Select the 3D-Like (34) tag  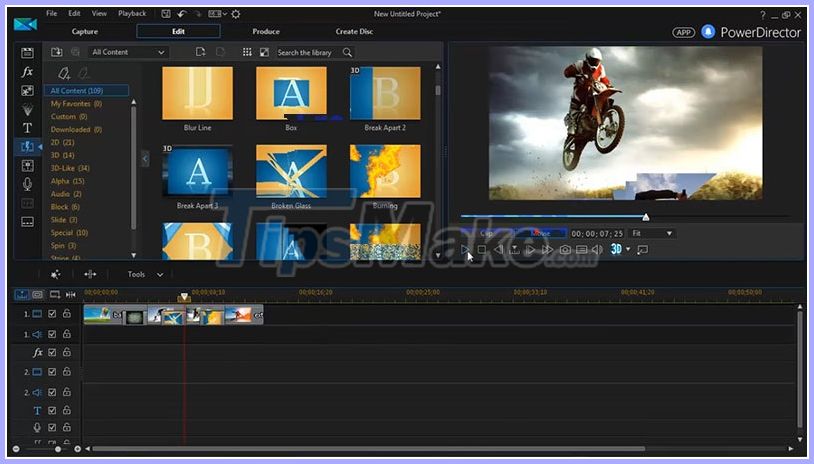pyautogui.click(x=70, y=168)
